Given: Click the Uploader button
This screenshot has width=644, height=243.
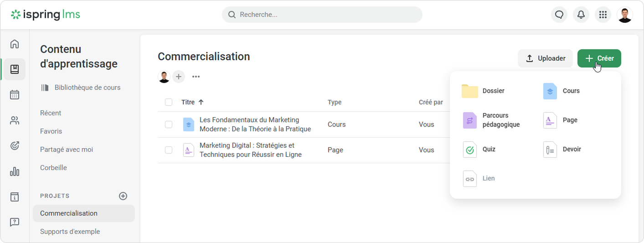Looking at the screenshot, I should coord(545,58).
